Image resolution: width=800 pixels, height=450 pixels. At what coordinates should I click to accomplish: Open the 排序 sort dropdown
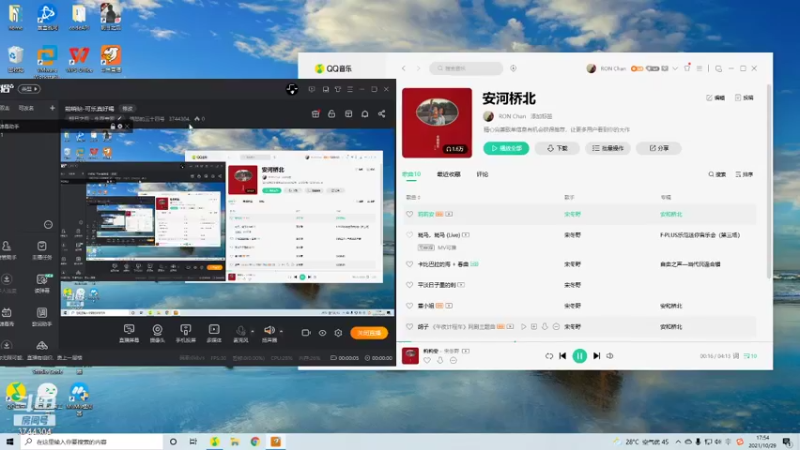[x=744, y=174]
